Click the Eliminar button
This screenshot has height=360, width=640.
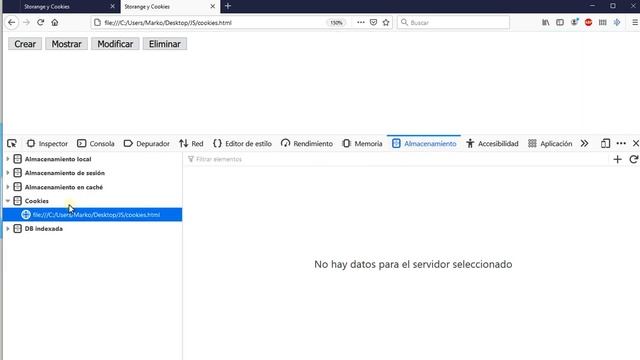164,44
